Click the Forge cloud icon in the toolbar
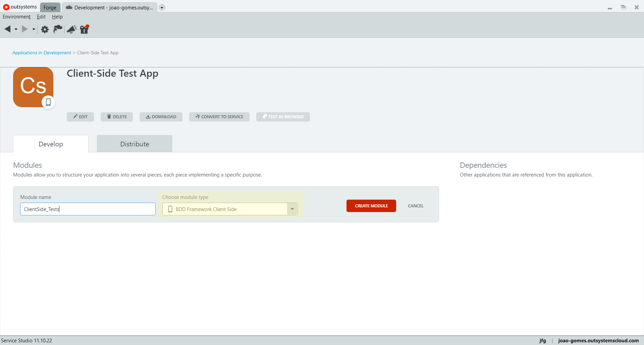Image resolution: width=644 pixels, height=345 pixels. pyautogui.click(x=57, y=29)
